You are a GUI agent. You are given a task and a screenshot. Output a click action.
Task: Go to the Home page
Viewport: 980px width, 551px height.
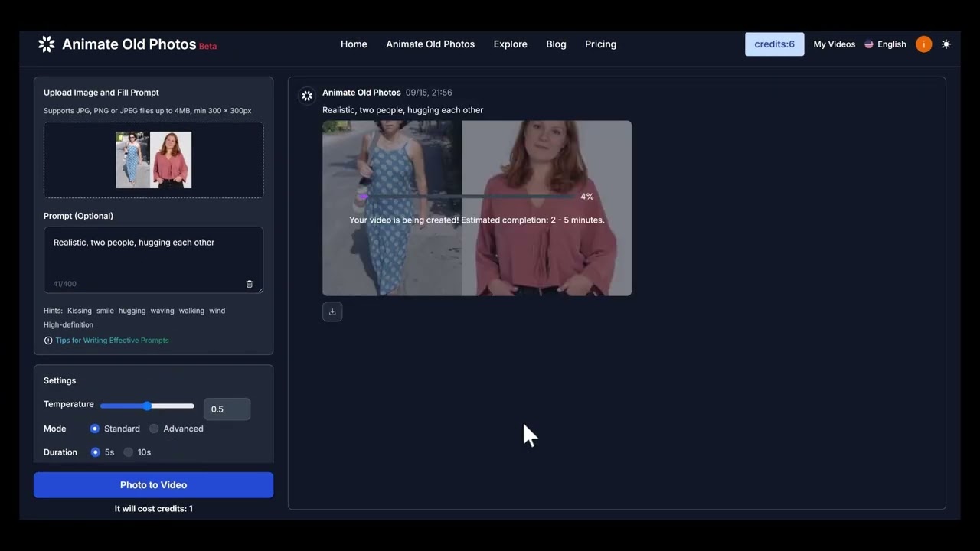pyautogui.click(x=354, y=44)
